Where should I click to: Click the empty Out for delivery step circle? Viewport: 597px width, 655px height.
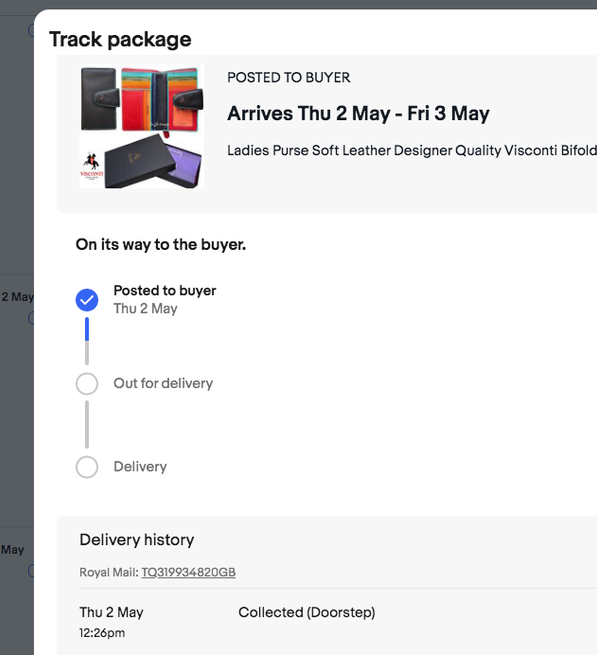pos(87,383)
